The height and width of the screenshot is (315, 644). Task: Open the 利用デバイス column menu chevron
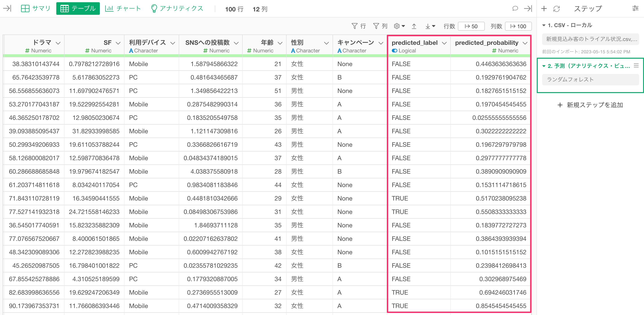(x=172, y=43)
